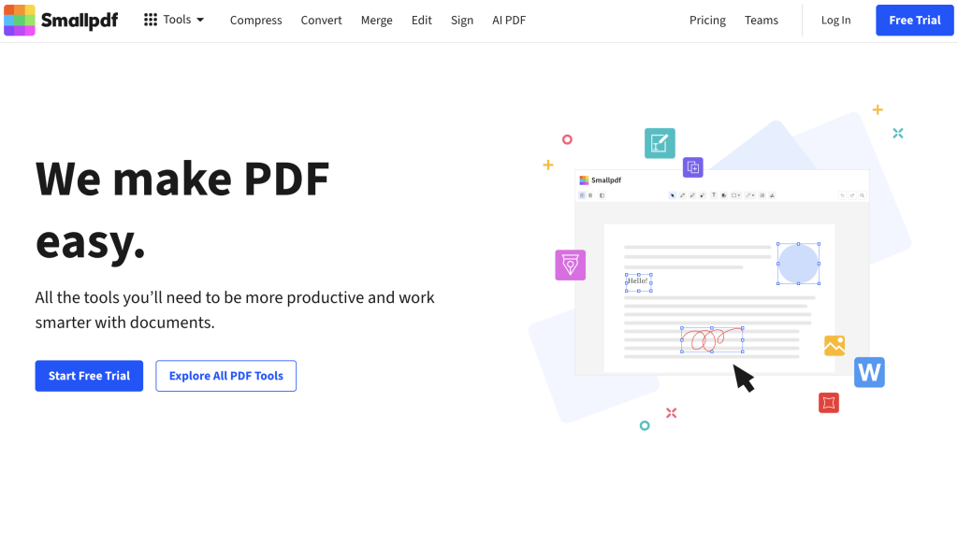Image resolution: width=958 pixels, height=560 pixels.
Task: Select the text (T) tool in the mock editor
Action: pos(714,195)
